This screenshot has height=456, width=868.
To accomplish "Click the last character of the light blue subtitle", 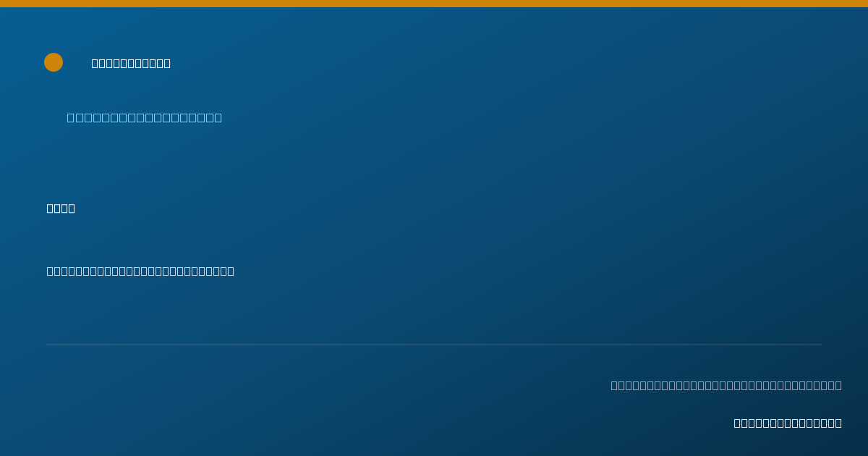I will pos(218,117).
